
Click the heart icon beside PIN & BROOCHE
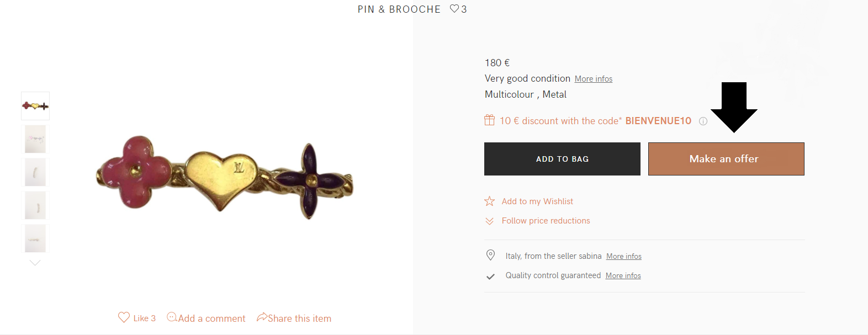pyautogui.click(x=454, y=9)
